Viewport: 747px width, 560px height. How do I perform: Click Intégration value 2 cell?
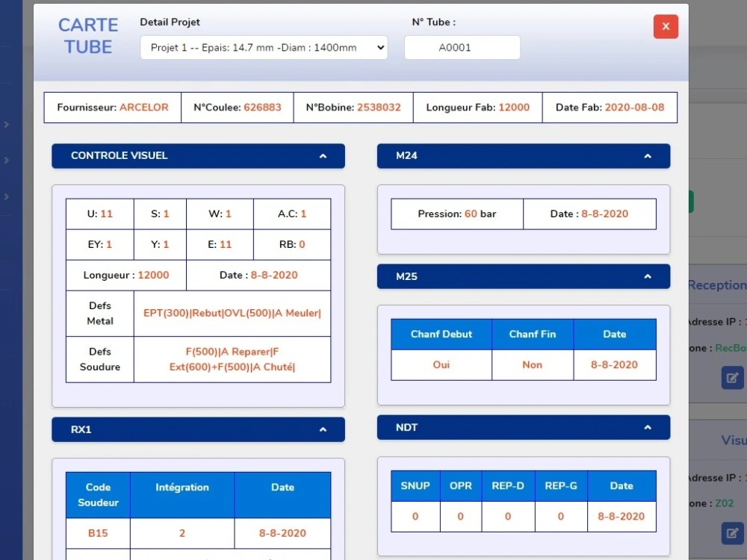pyautogui.click(x=182, y=533)
